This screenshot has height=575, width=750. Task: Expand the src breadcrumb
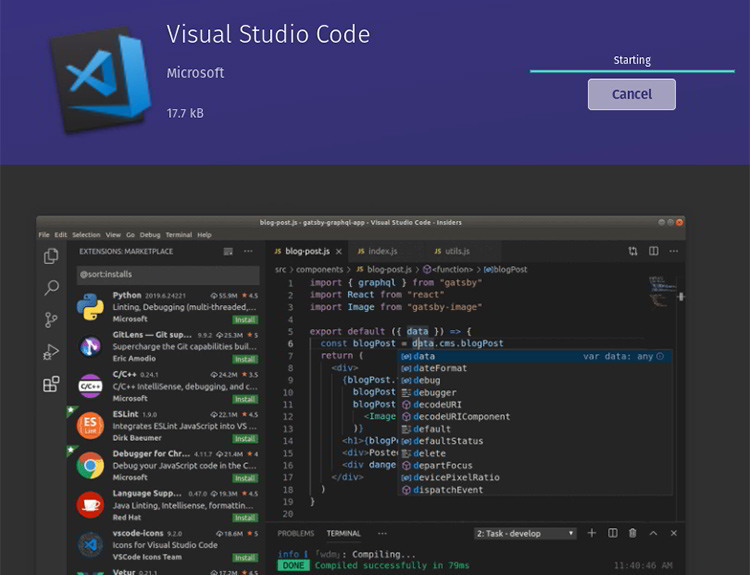[x=280, y=270]
